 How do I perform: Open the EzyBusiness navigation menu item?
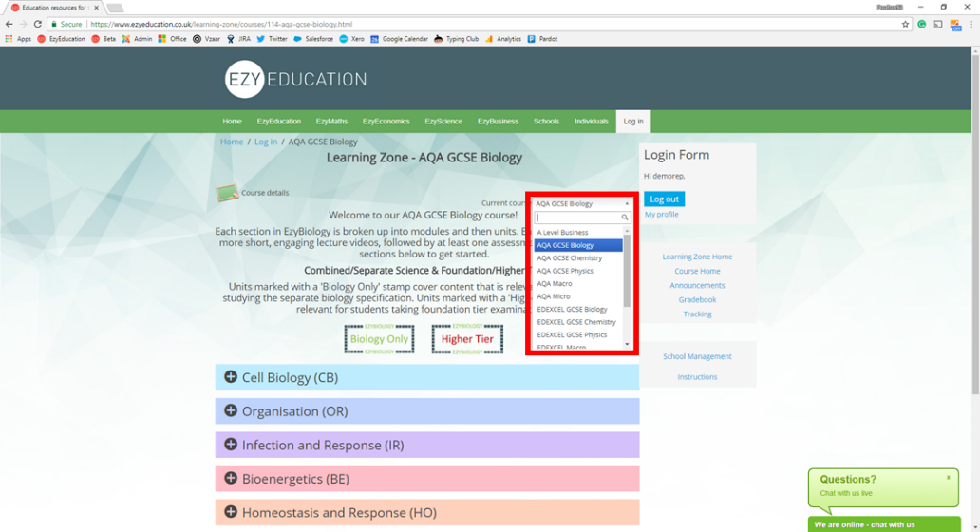[x=498, y=122]
